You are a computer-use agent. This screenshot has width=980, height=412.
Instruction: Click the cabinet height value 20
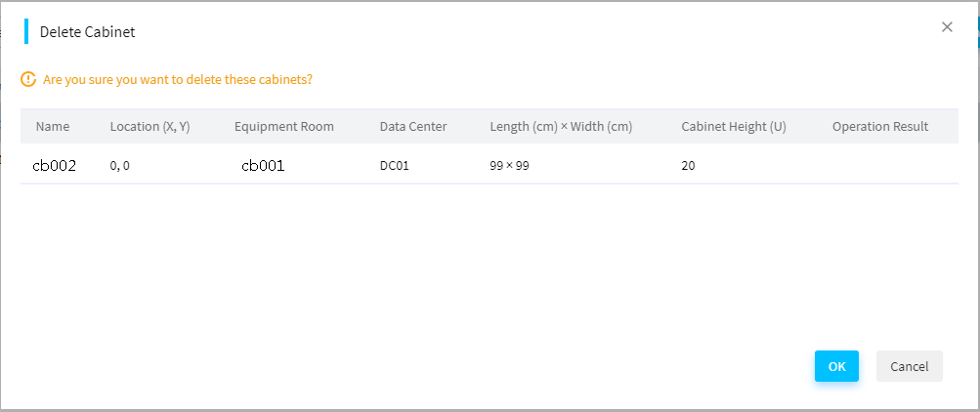[x=688, y=166]
